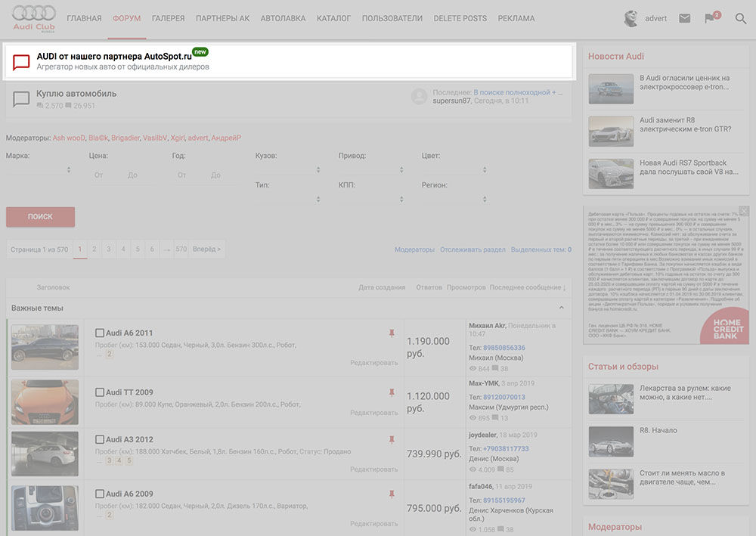Click pin icon on Audi A6 2009 row
The image size is (756, 536).
pyautogui.click(x=392, y=494)
